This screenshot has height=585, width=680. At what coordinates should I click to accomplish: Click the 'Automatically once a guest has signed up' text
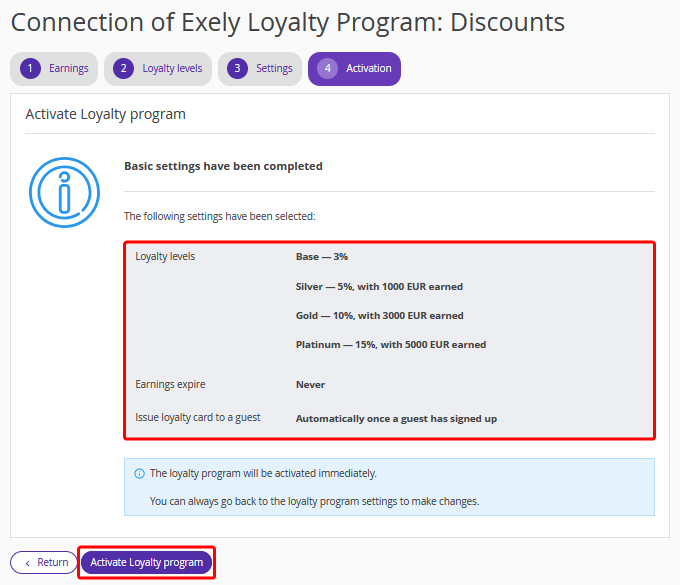(x=396, y=419)
